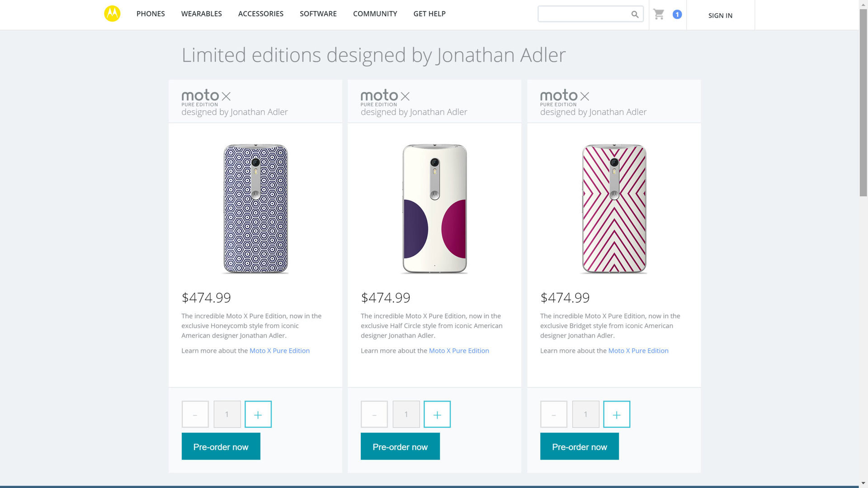Screen dimensions: 868x488
Task: Open the Wearables menu
Action: (201, 14)
